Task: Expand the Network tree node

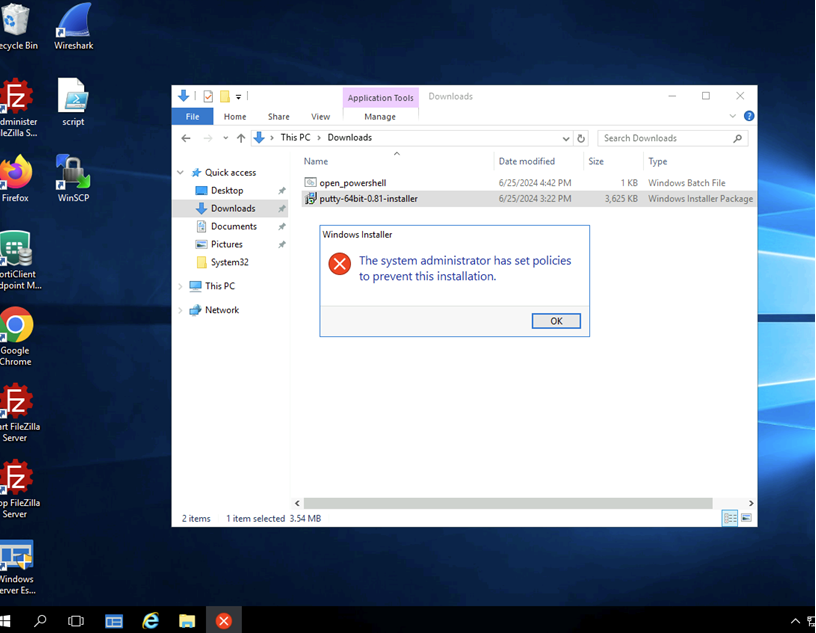Action: 181,310
